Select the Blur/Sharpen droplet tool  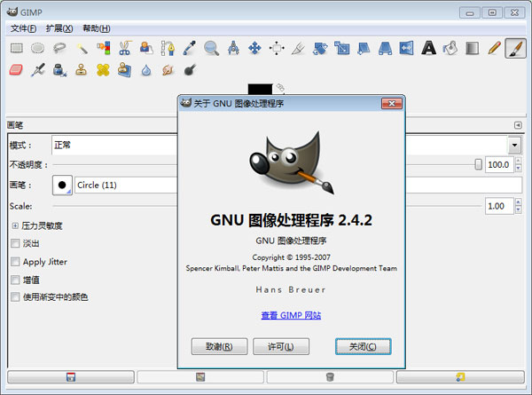click(x=146, y=70)
